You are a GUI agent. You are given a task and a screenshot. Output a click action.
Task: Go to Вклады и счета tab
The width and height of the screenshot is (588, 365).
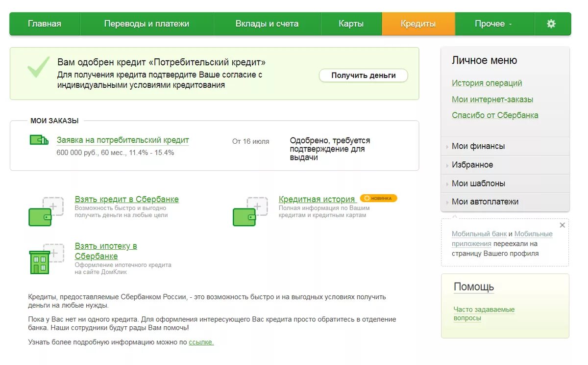point(267,24)
